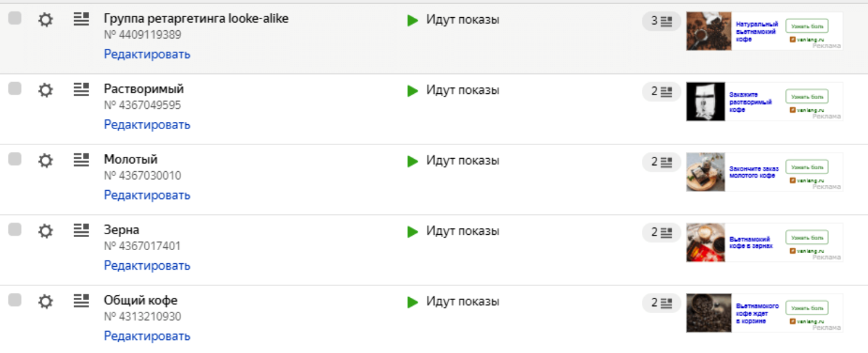Image resolution: width=868 pixels, height=353 pixels.
Task: Select checkbox for Группа ретаргетинга looke-alike
Action: point(15,18)
